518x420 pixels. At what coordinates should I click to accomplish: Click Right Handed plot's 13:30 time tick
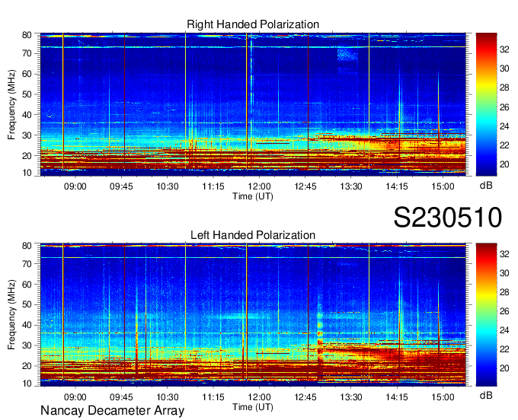351,186
